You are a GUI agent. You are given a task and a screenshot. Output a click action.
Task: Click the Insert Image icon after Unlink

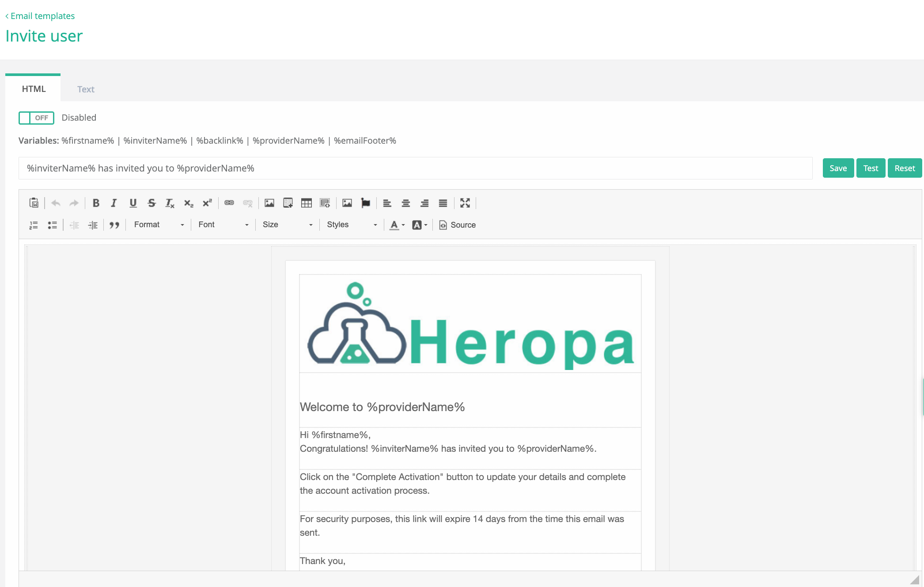269,203
